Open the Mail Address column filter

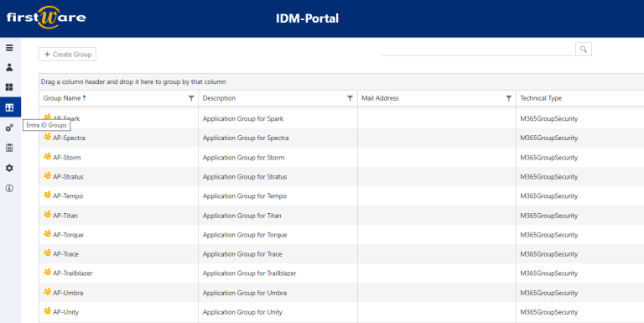[x=508, y=98]
